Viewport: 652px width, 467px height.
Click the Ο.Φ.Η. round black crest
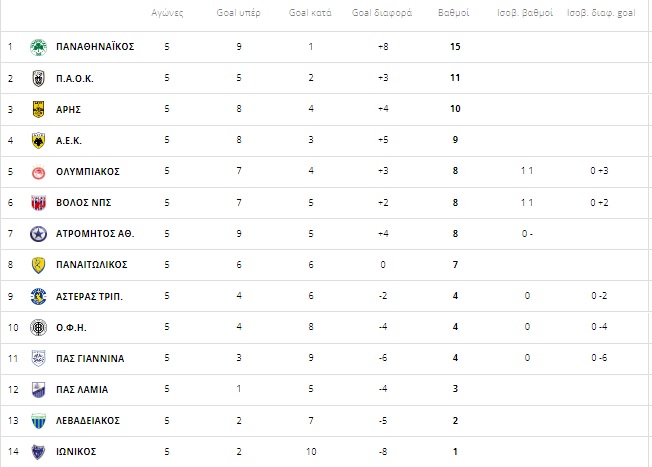(x=39, y=328)
